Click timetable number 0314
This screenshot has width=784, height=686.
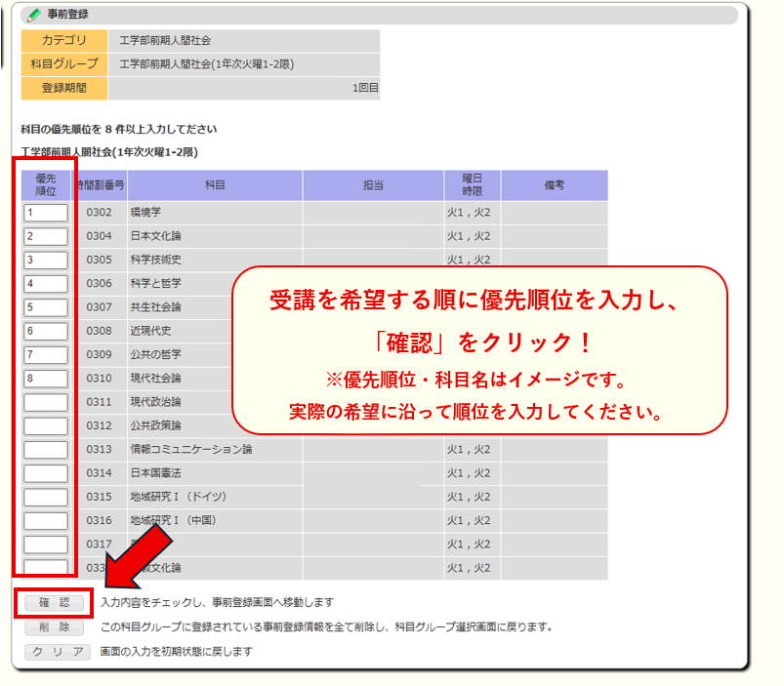pos(99,473)
